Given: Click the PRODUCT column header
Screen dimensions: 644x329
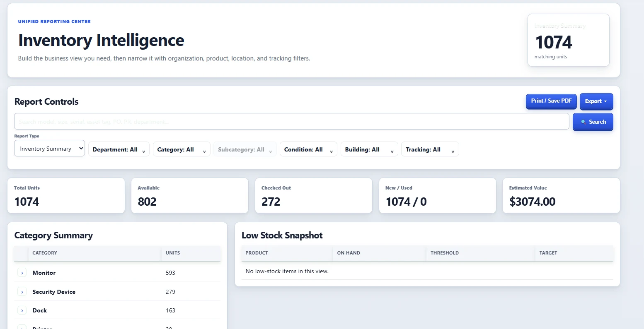Looking at the screenshot, I should click(x=257, y=253).
